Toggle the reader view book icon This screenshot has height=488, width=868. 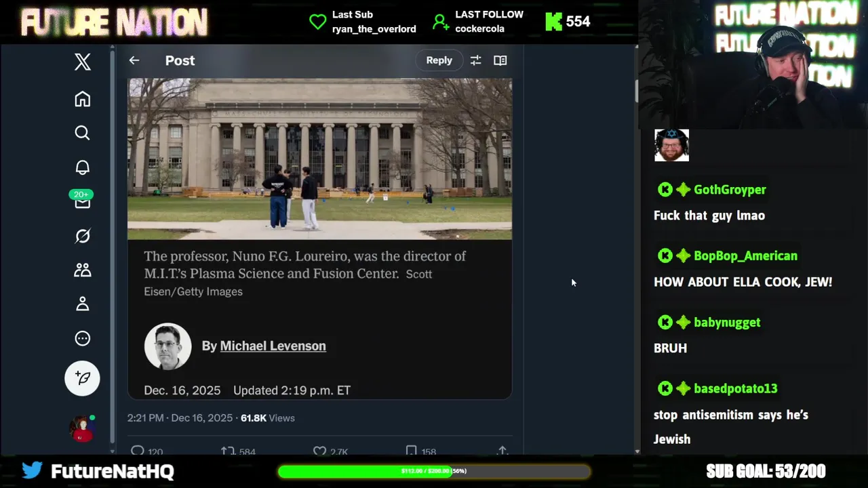tap(500, 60)
